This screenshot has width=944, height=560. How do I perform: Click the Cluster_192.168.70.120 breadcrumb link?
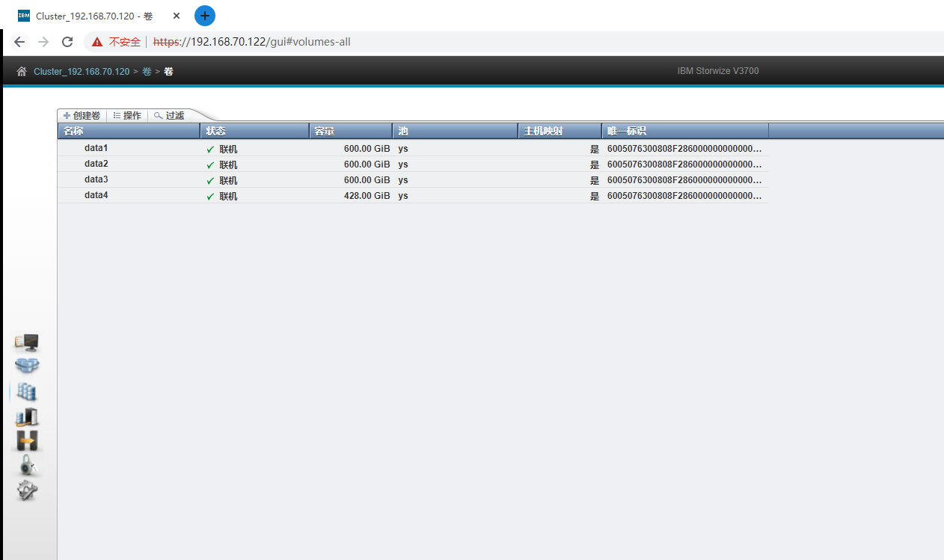[82, 72]
